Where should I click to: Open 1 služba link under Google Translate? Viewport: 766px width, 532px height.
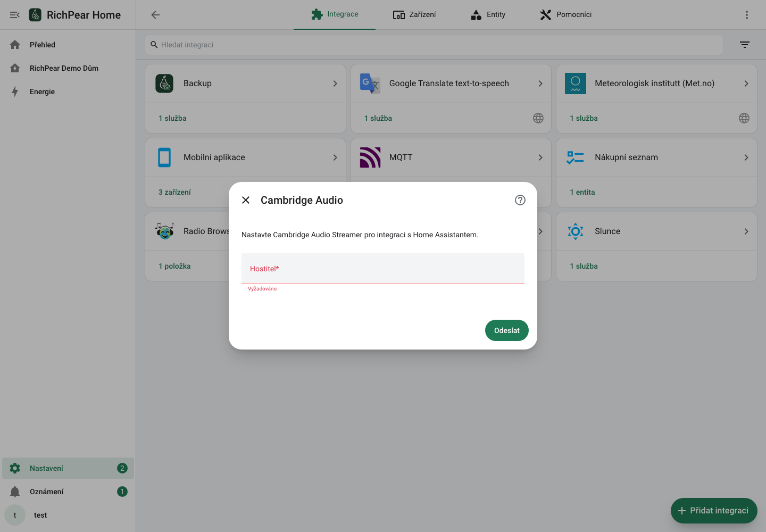[378, 118]
